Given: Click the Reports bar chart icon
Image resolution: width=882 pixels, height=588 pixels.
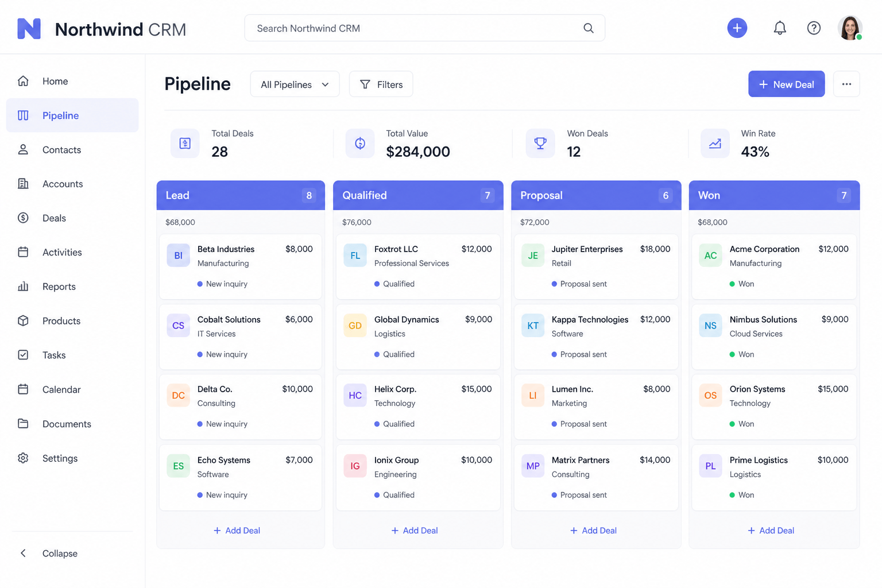Looking at the screenshot, I should click(23, 287).
